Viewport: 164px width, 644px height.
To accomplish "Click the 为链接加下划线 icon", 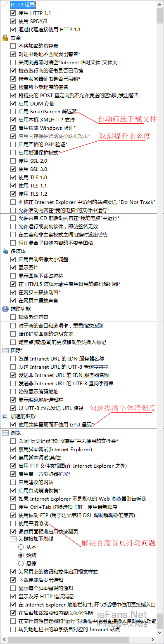I will click(14, 539).
